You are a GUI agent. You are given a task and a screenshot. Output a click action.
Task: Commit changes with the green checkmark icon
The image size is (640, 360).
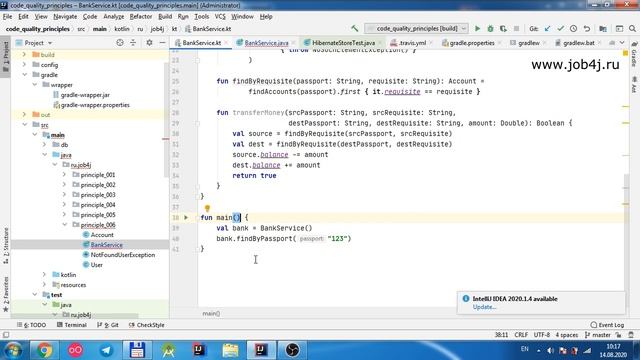(x=560, y=29)
